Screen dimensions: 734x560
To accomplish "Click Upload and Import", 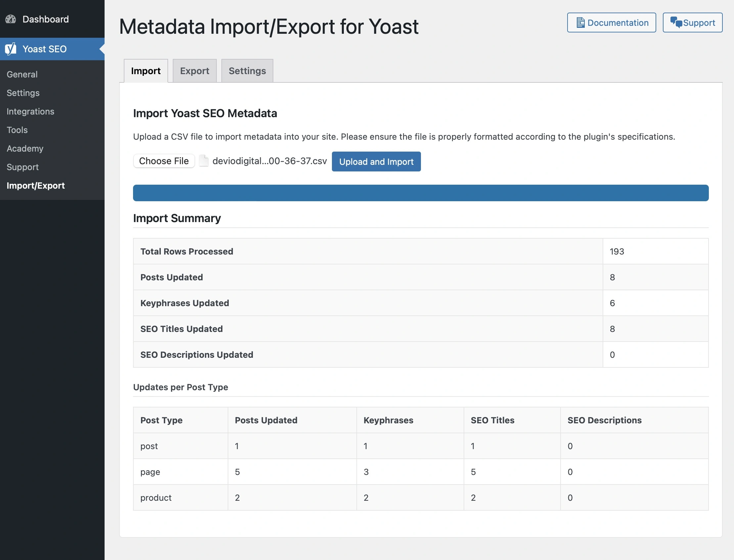I will coord(376,162).
